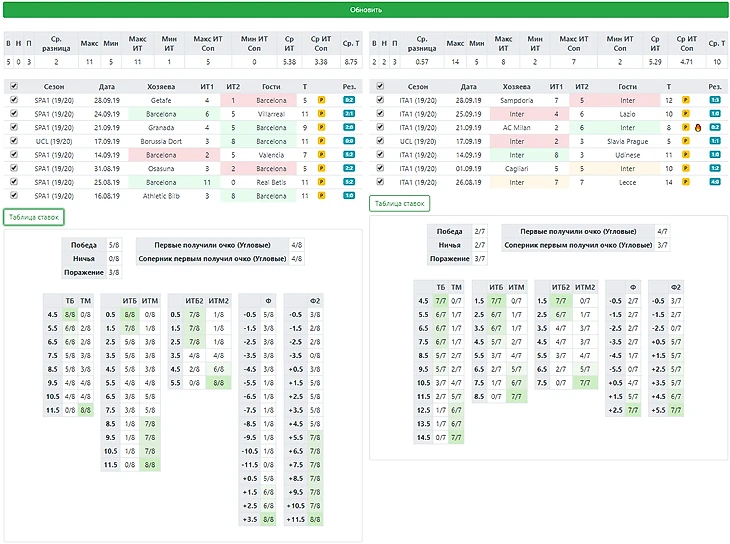The image size is (730, 544).
Task: Expand the right Таблица ставок section
Action: click(398, 203)
